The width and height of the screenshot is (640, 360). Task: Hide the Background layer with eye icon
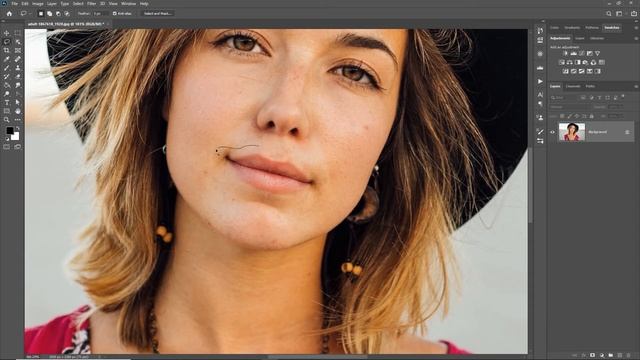pos(552,132)
